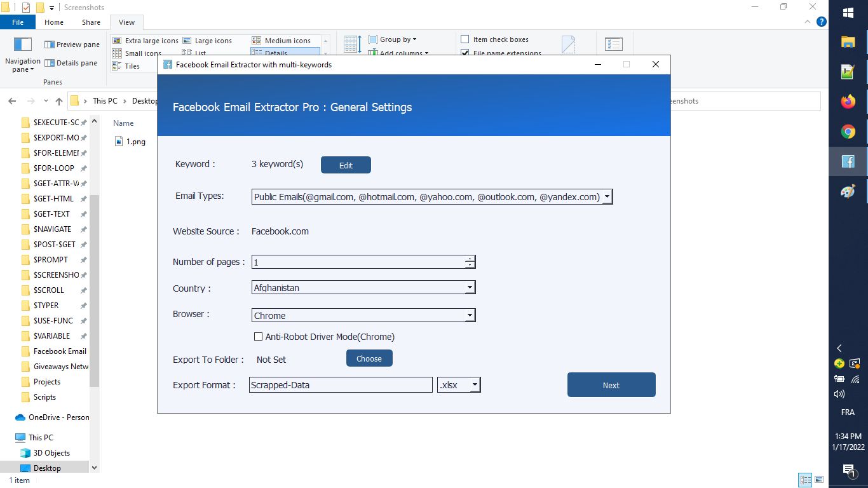Launch Firefox from the taskbar
Screen dimensions: 868x488
pyautogui.click(x=848, y=102)
